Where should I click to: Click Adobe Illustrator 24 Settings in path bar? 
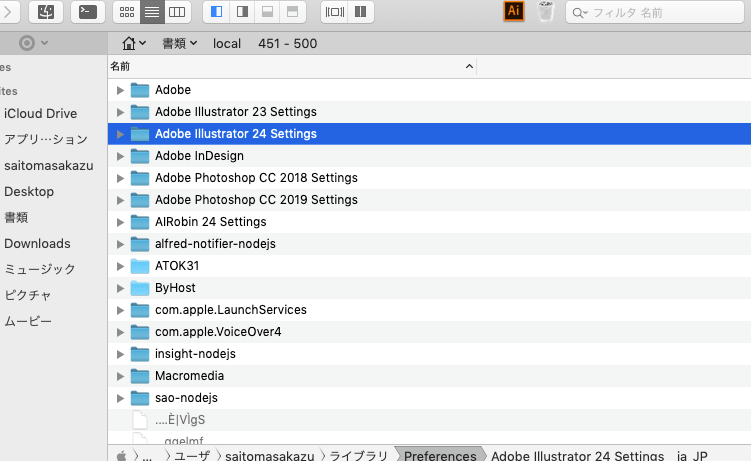pos(577,455)
